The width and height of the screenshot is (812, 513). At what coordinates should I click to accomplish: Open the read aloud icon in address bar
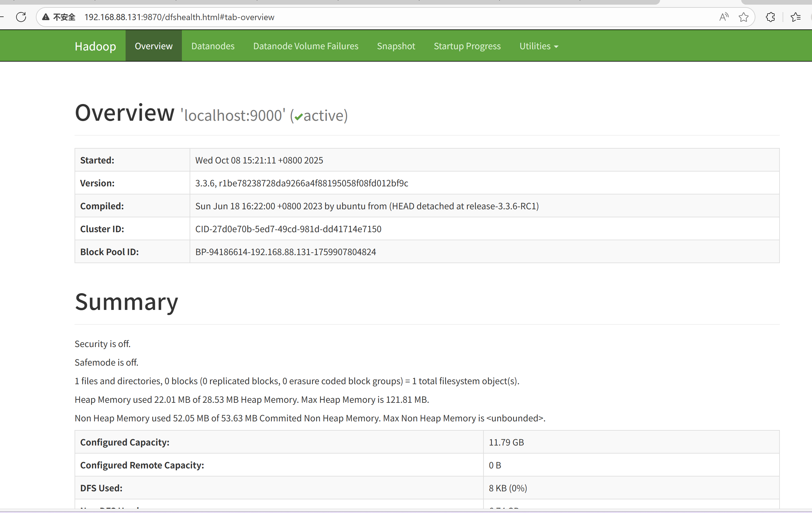pyautogui.click(x=724, y=17)
